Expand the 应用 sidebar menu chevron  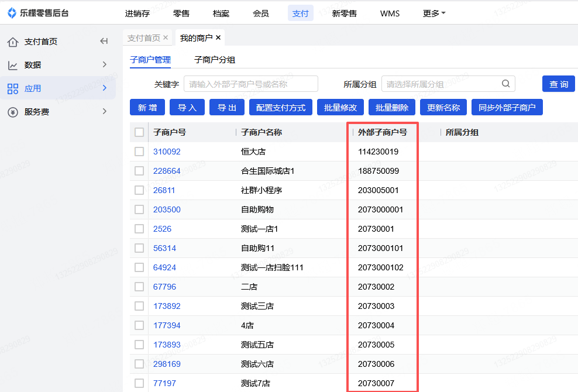click(x=105, y=88)
